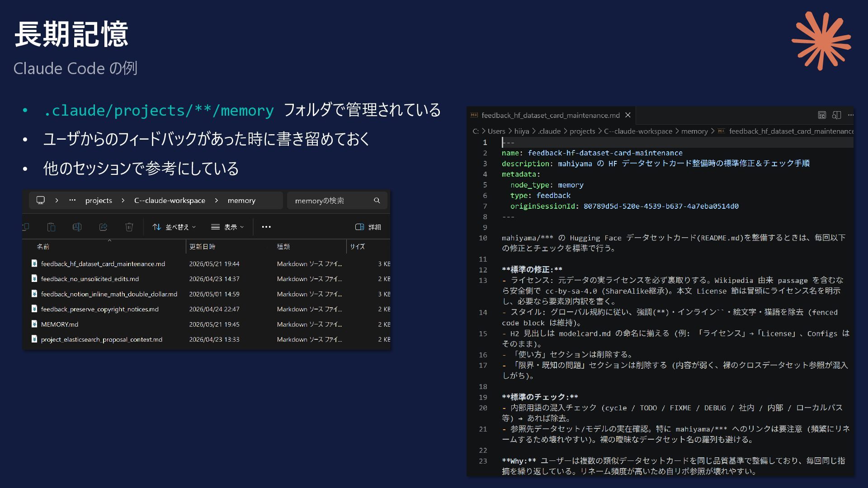The image size is (868, 488).
Task: Select the memory breadcrumb in Explorer address bar
Action: click(x=241, y=200)
